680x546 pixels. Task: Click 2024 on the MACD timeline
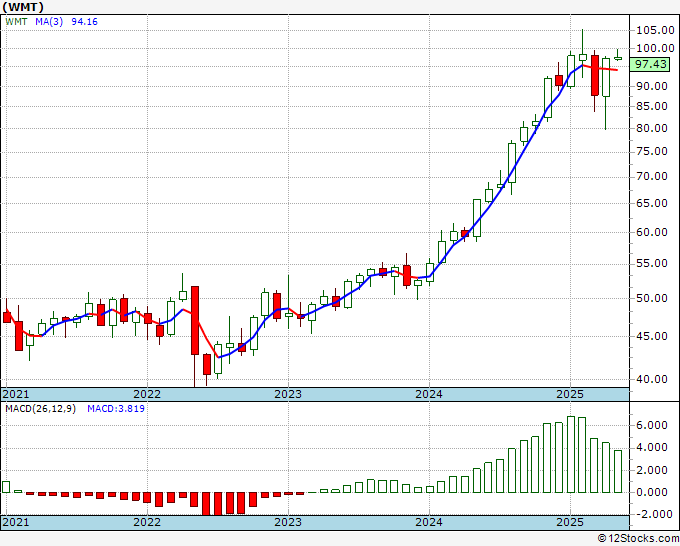pos(429,522)
